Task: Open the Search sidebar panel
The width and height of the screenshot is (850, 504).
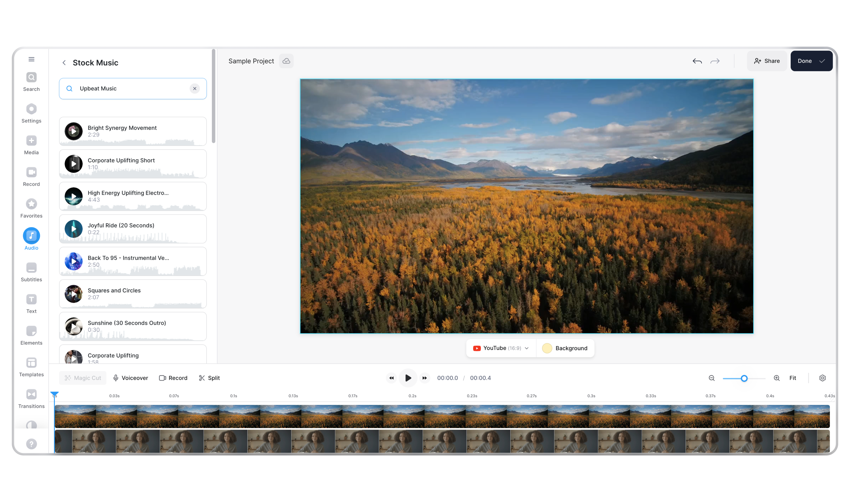Action: [31, 82]
